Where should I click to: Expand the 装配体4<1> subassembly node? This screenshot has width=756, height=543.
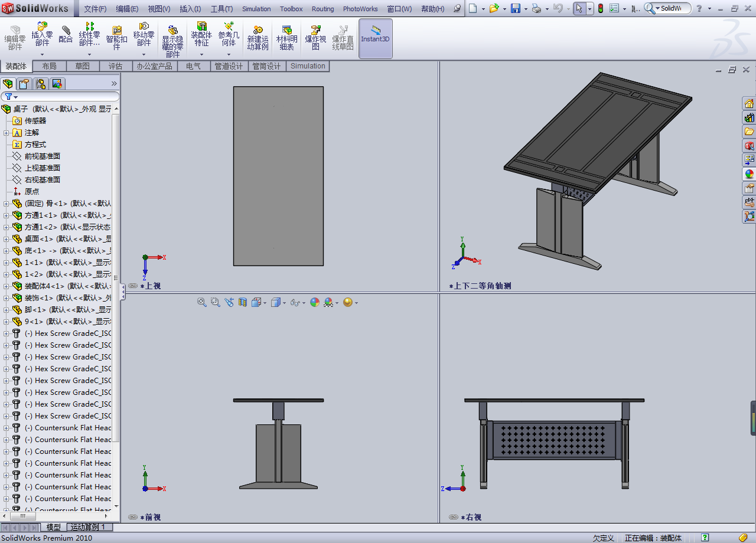6,286
